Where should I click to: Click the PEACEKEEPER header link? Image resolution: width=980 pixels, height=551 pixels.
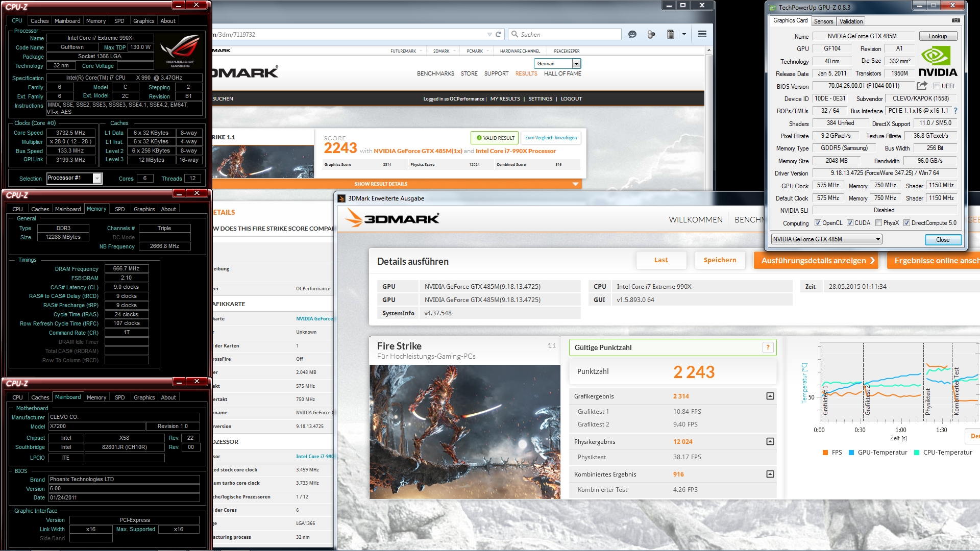click(567, 51)
